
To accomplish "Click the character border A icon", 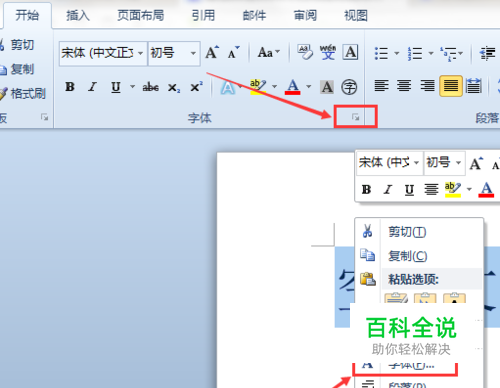I will pos(350,52).
